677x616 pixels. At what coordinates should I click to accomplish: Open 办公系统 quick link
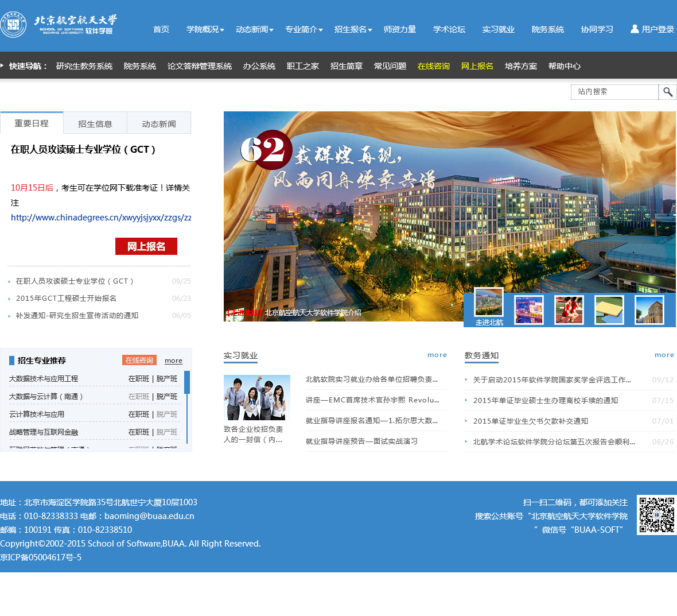pyautogui.click(x=259, y=66)
